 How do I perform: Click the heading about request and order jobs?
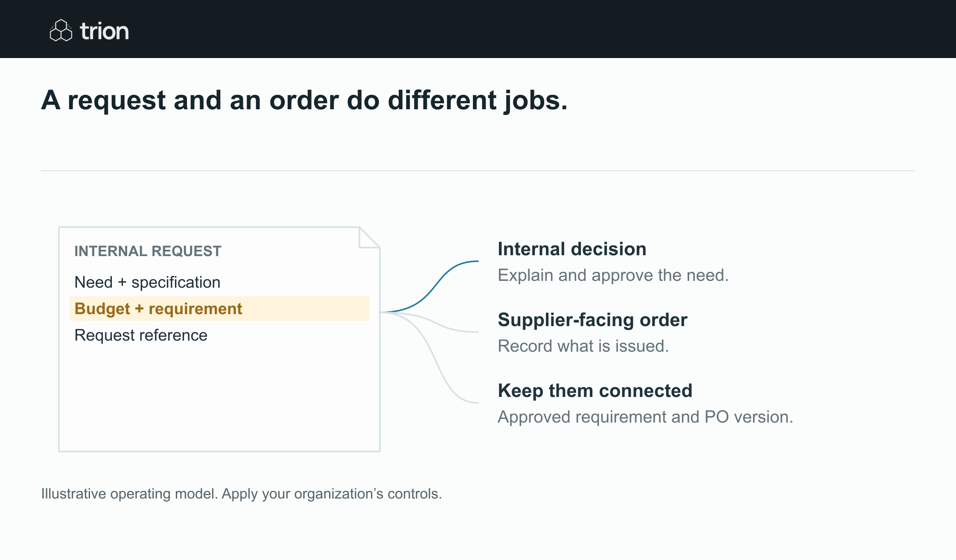(x=304, y=100)
